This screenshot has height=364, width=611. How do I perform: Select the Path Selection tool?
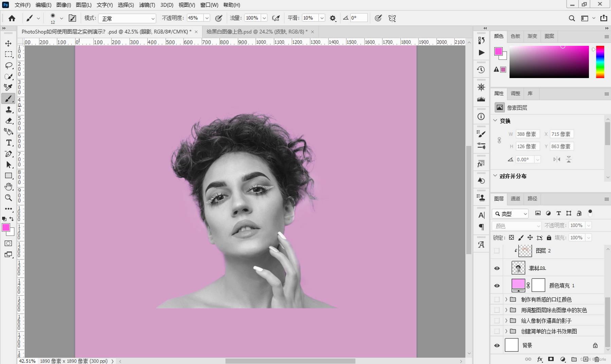(x=8, y=165)
